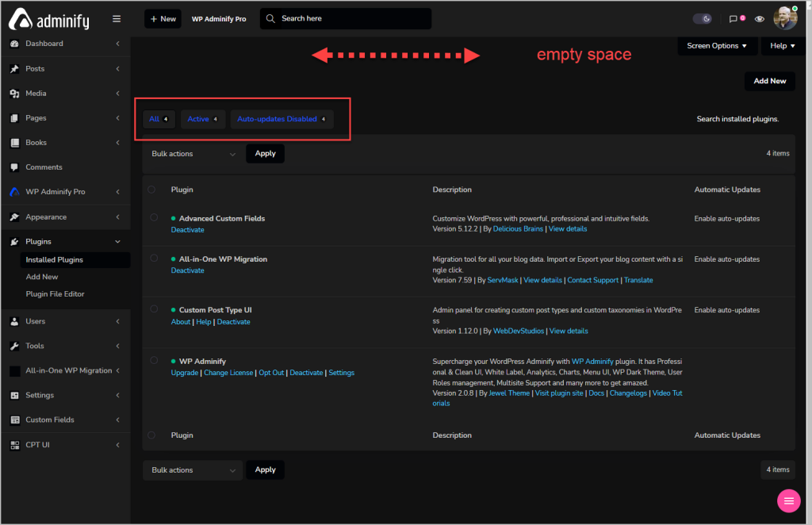Open Plugin File Editor submenu item
Viewport: 812px width, 525px height.
(x=55, y=294)
